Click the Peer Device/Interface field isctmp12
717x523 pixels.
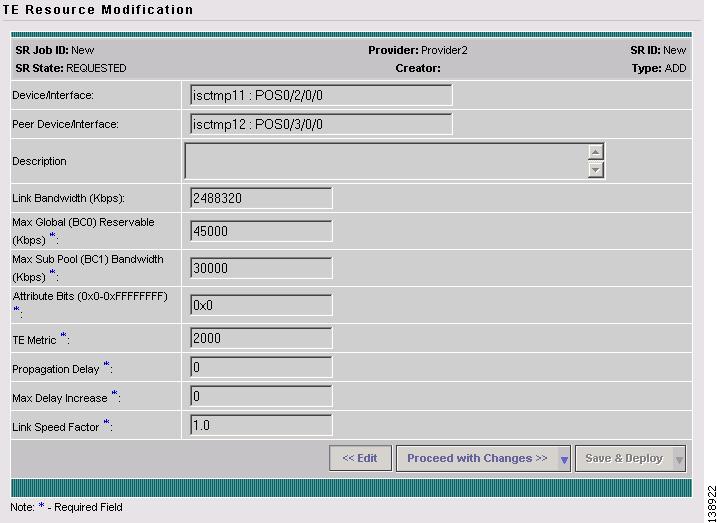(x=321, y=124)
